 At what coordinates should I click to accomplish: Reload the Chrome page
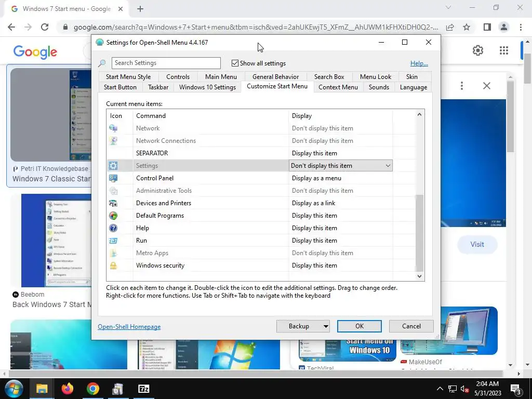tap(45, 27)
